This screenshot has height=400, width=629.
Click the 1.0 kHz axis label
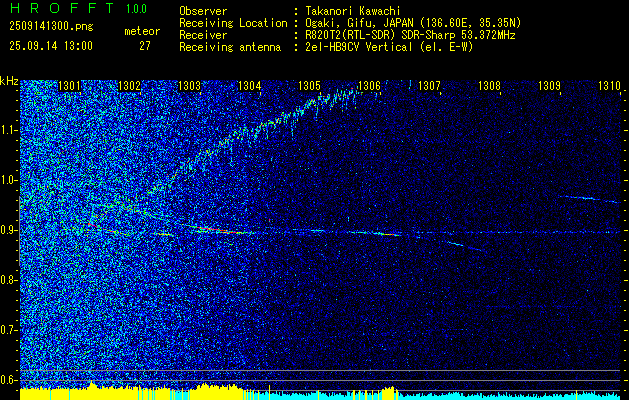8,180
